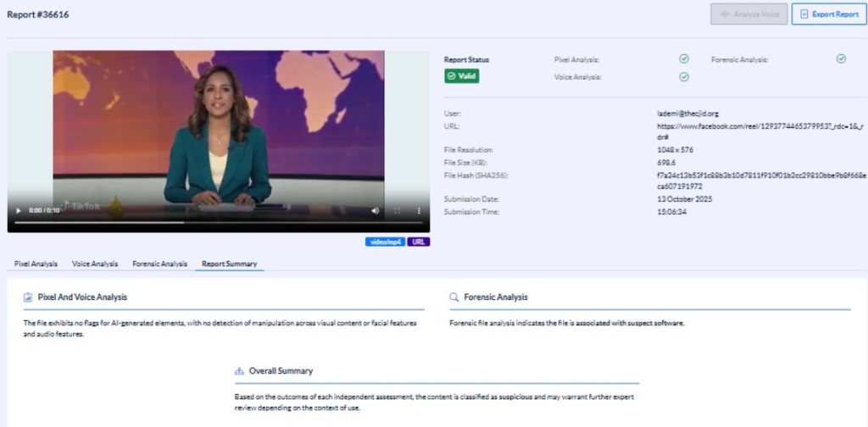Select the Report Summary tab
This screenshot has width=868, height=427.
[229, 263]
